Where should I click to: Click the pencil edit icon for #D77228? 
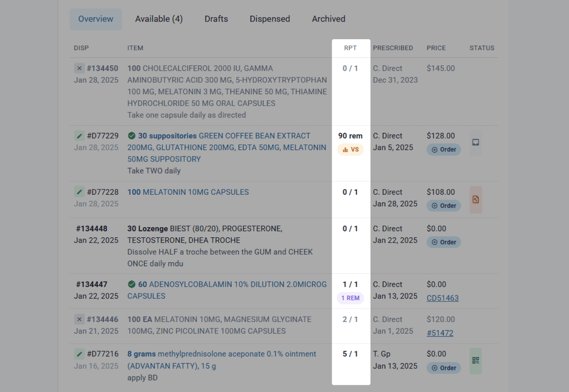click(x=79, y=192)
